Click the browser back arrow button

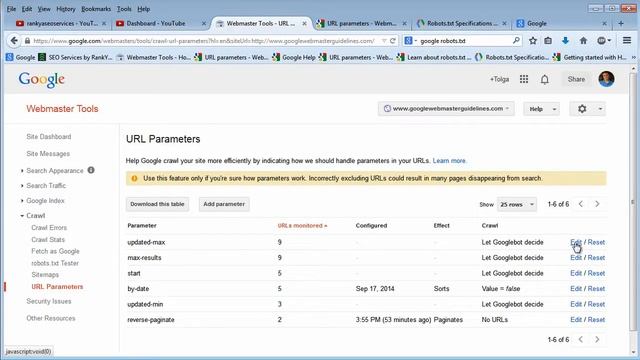14,40
